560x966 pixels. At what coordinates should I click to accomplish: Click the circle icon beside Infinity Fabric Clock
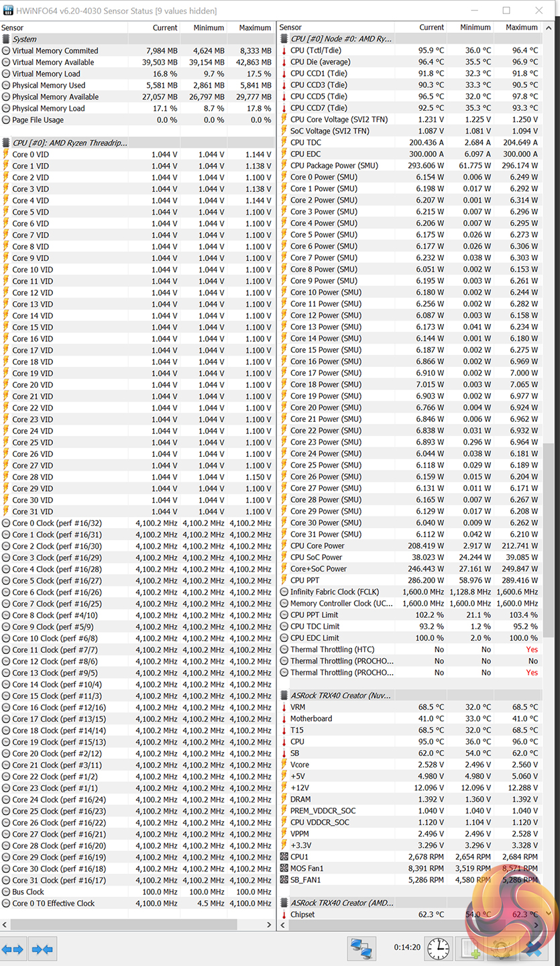pyautogui.click(x=284, y=592)
